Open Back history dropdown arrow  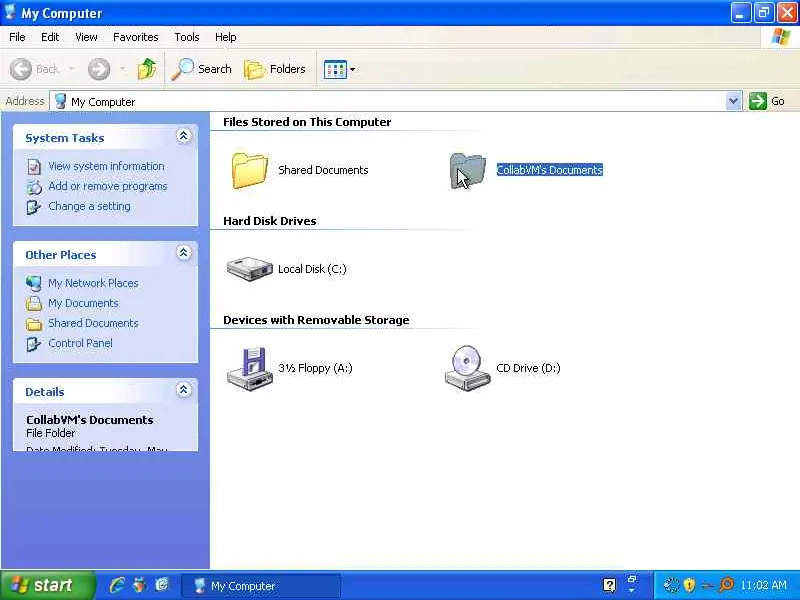click(72, 69)
